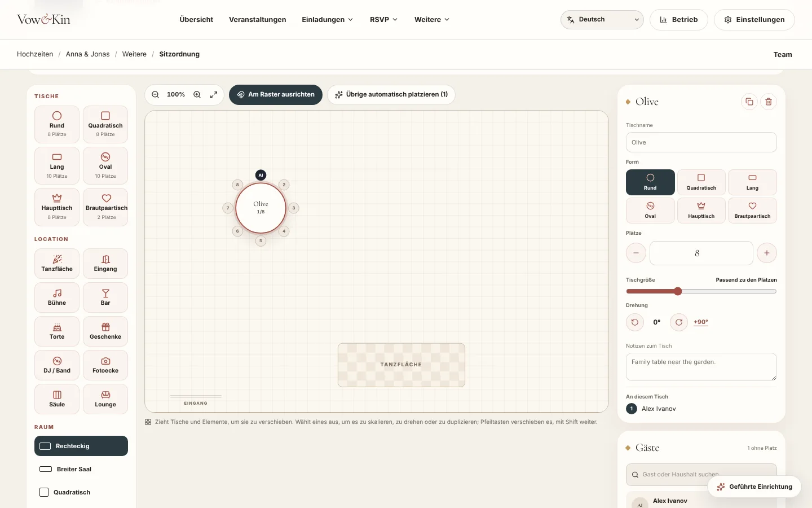This screenshot has height=508, width=812.
Task: Expand the Einladungen menu
Action: 328,20
